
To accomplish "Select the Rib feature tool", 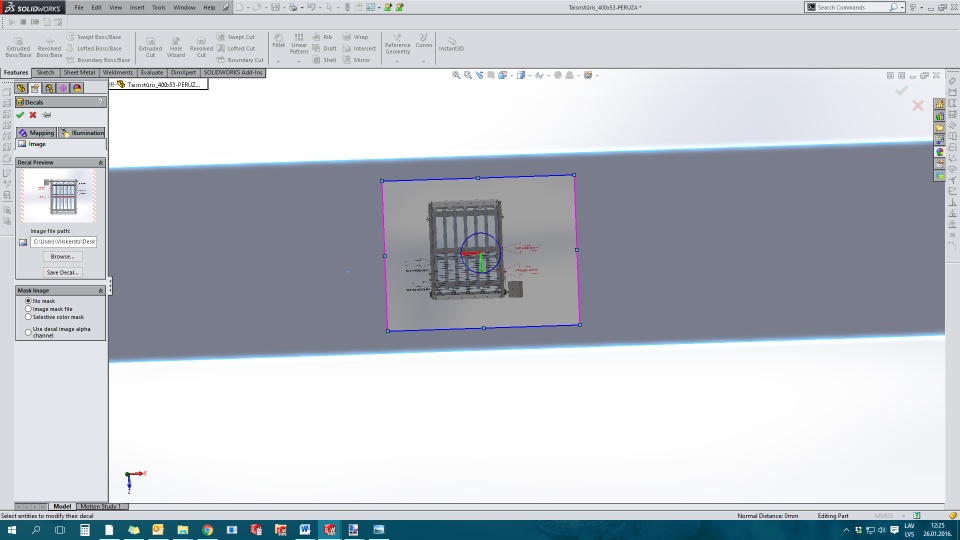I will pyautogui.click(x=322, y=37).
